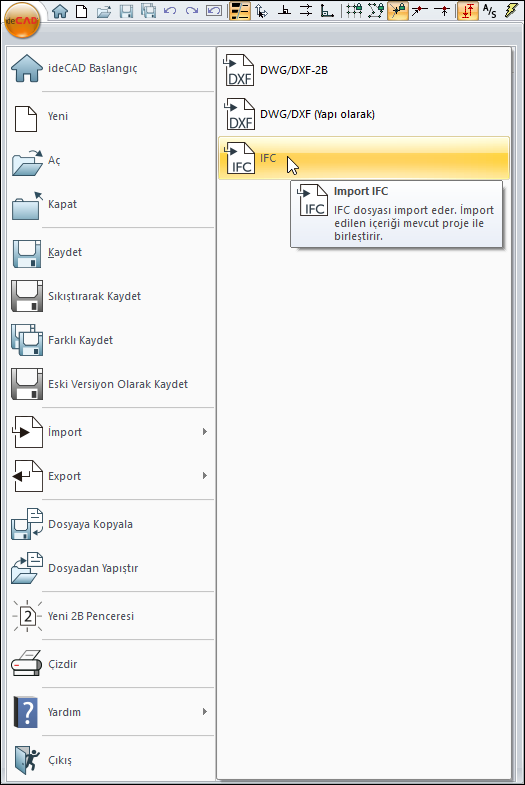Toggle the highlighted list-view toolbar button
Viewport: 525px width, 785px height.
240,11
